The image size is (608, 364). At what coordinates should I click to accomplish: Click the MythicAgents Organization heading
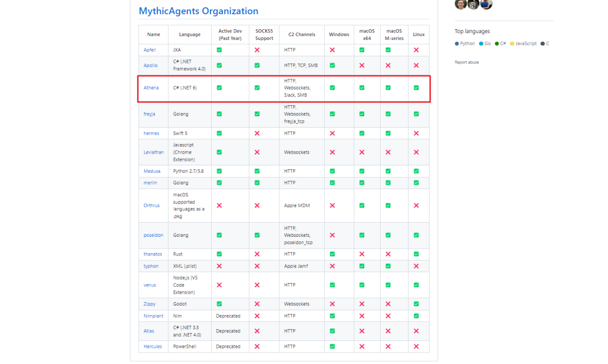tap(199, 11)
